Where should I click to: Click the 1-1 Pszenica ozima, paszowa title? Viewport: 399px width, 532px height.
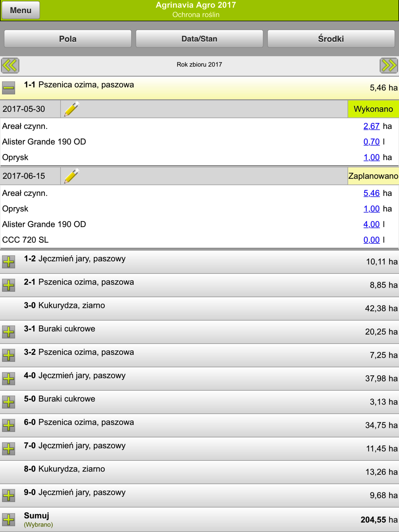(x=79, y=85)
